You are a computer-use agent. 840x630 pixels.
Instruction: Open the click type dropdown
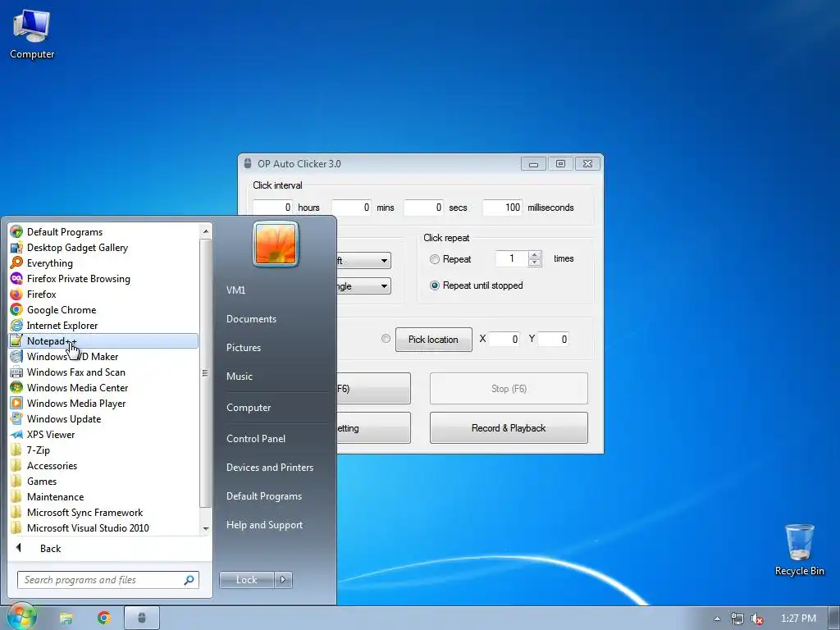[384, 285]
